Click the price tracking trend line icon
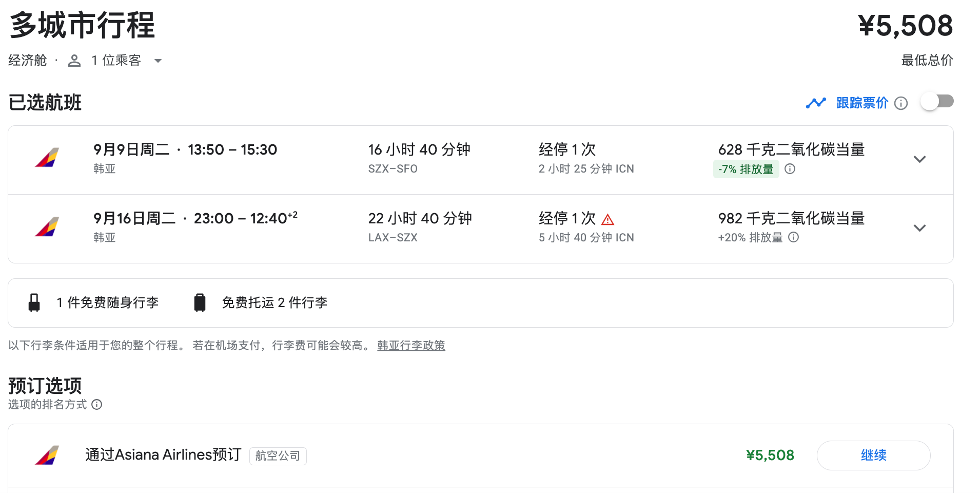 pos(815,103)
